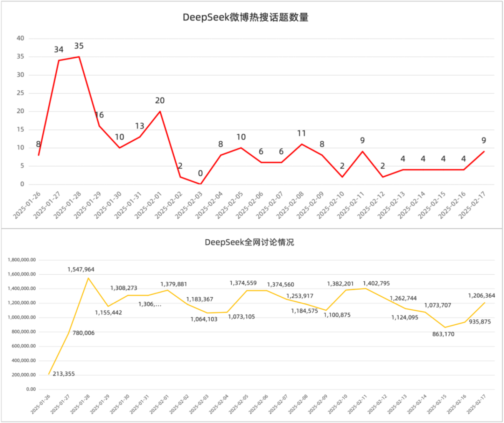
Task: Click the data label 11 on red line
Action: tap(301, 134)
